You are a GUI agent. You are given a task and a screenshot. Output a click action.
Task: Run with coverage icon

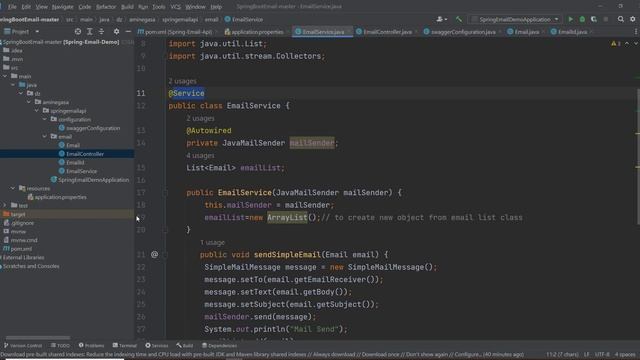pos(594,19)
